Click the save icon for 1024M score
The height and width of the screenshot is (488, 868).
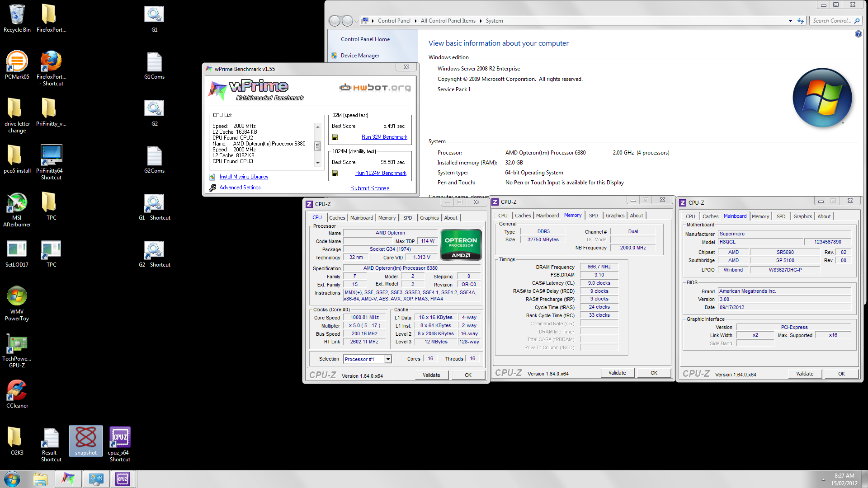point(335,173)
